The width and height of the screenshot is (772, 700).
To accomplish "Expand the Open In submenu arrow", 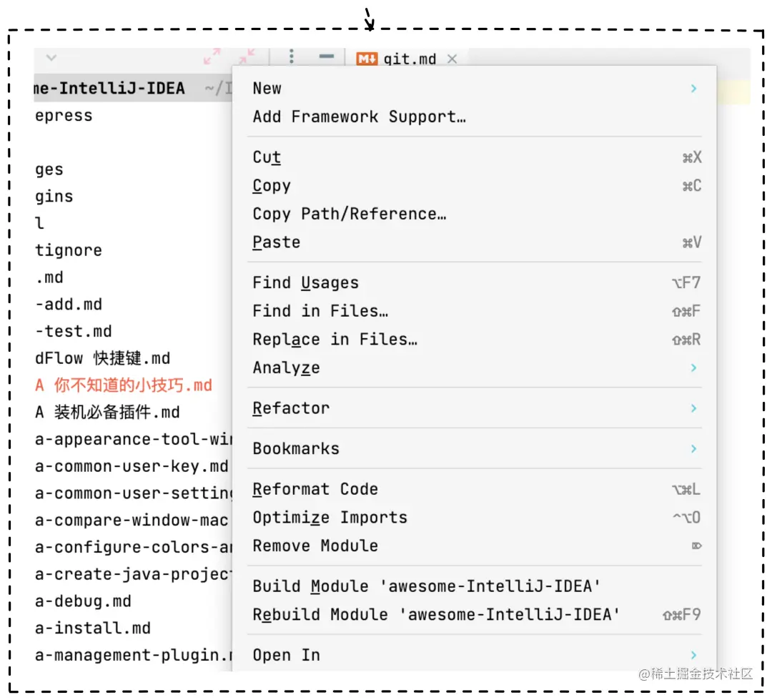I will [x=693, y=655].
